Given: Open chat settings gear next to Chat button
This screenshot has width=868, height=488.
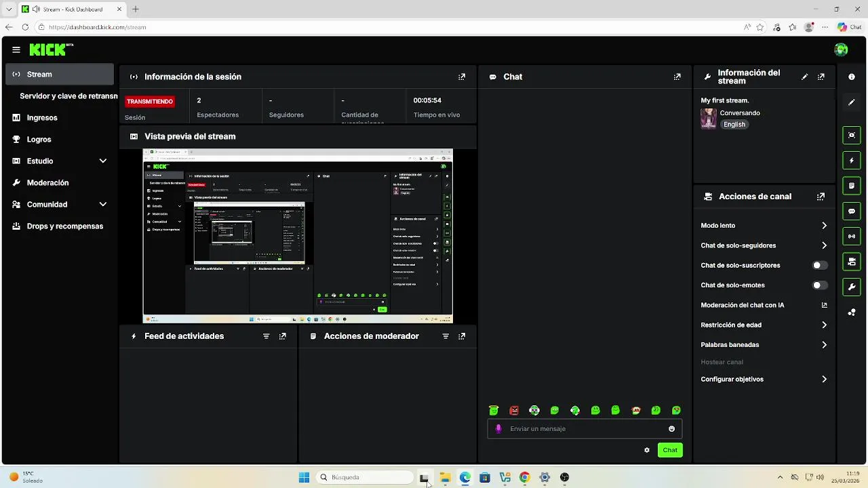Looking at the screenshot, I should click(x=647, y=450).
